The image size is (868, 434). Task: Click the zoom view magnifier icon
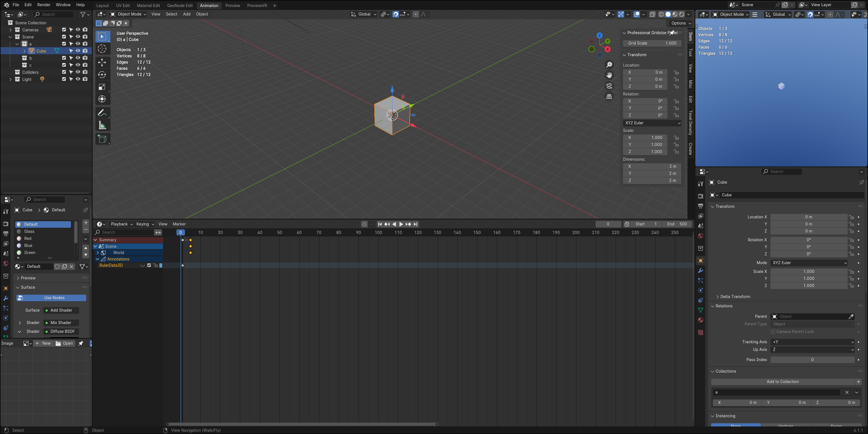(609, 65)
